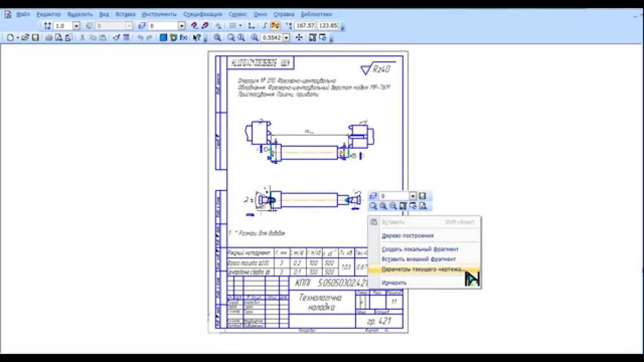Select Измерить in context menu
This screenshot has height=362, width=644.
coord(394,283)
